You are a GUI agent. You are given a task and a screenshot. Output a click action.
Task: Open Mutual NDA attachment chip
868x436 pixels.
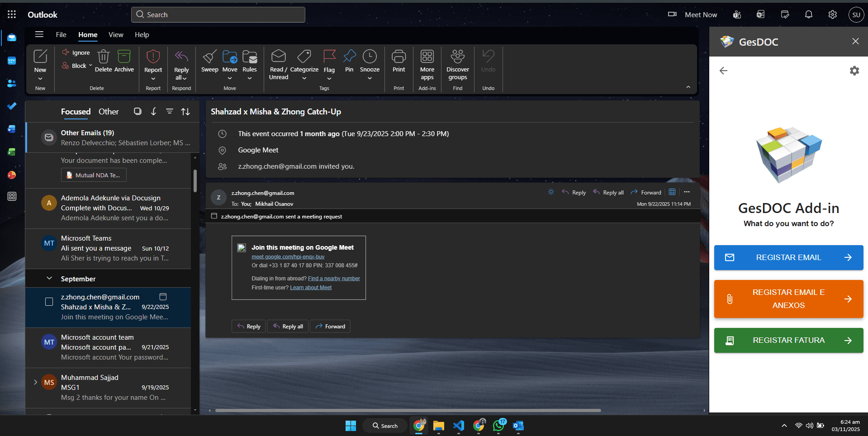pyautogui.click(x=94, y=175)
